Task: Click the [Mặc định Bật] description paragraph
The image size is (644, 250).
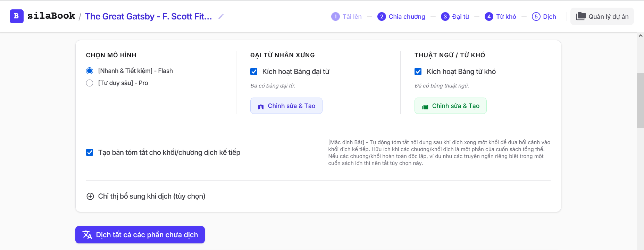Action: pyautogui.click(x=440, y=153)
